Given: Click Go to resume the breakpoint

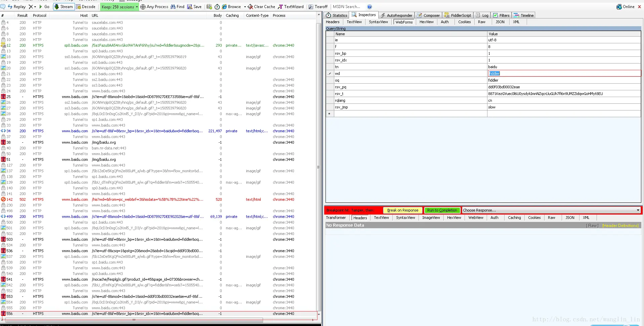Looking at the screenshot, I should pyautogui.click(x=44, y=6).
